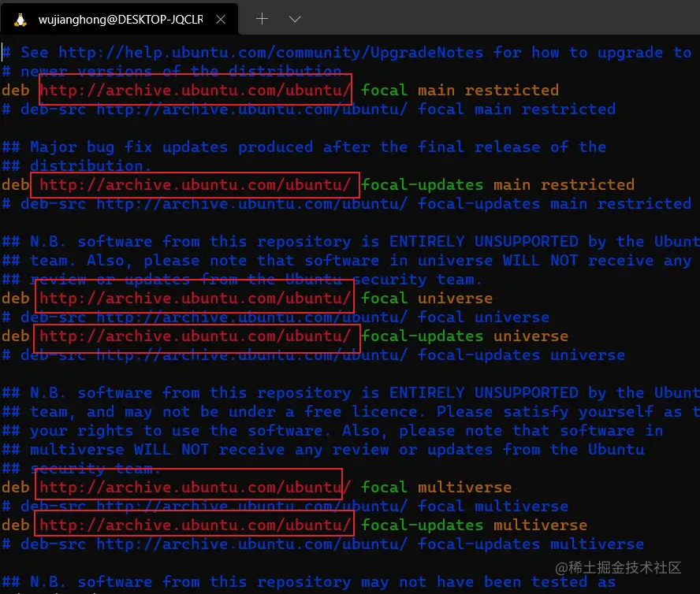Click the 'team. Also, please note' comment line
This screenshot has height=594, width=700.
pos(346,260)
